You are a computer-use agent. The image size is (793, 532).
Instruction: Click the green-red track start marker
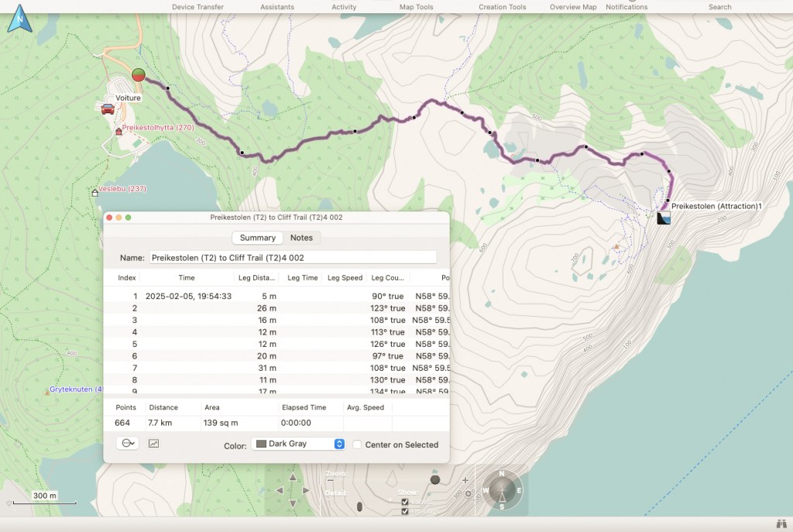pos(139,74)
